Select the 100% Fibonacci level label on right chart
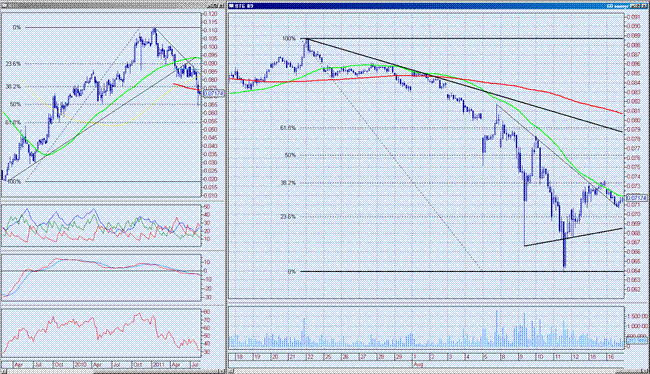The width and height of the screenshot is (650, 374). click(x=289, y=39)
